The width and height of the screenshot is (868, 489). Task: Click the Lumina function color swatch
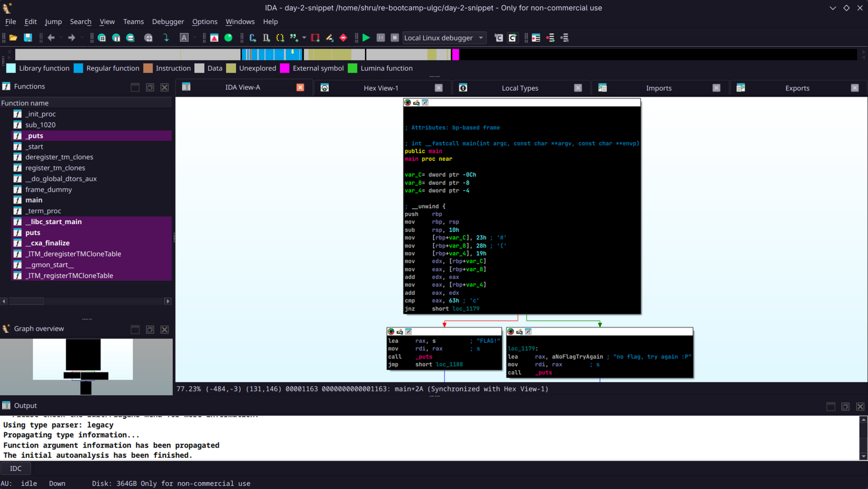tap(352, 68)
